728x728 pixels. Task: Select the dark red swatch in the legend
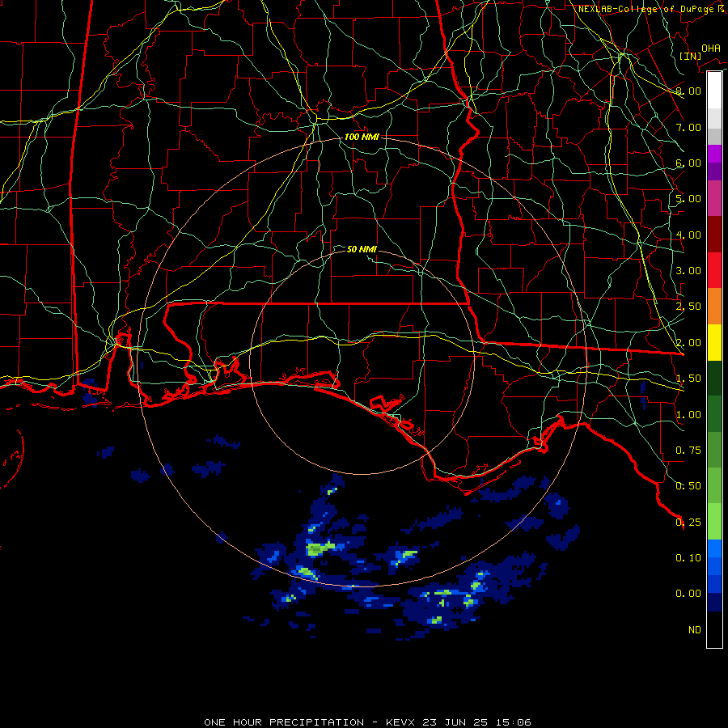pyautogui.click(x=714, y=235)
